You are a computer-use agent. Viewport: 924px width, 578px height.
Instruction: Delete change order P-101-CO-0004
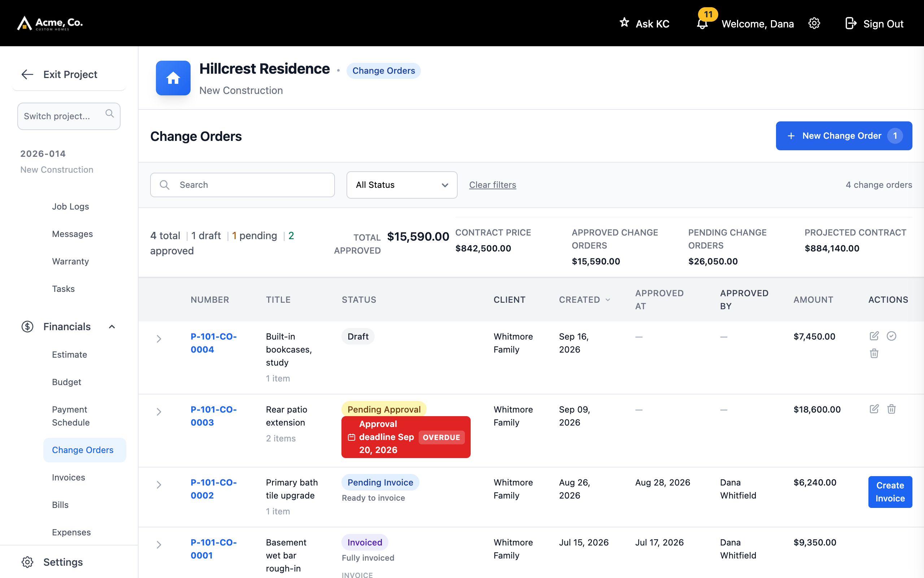(x=874, y=353)
